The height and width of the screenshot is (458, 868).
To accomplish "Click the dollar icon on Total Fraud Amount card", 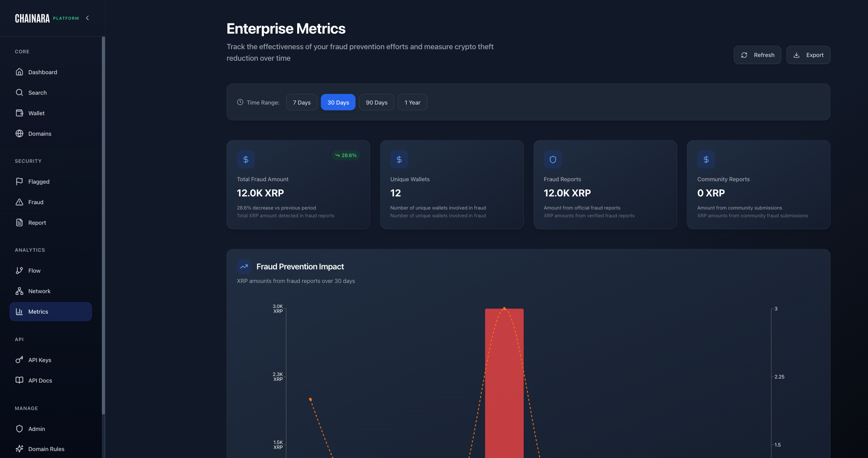I will pos(246,160).
